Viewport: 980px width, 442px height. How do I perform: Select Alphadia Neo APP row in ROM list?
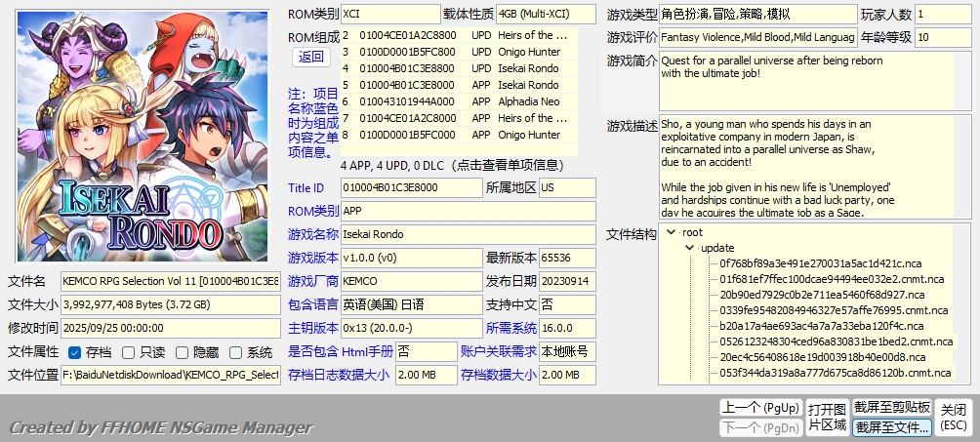coord(459,101)
